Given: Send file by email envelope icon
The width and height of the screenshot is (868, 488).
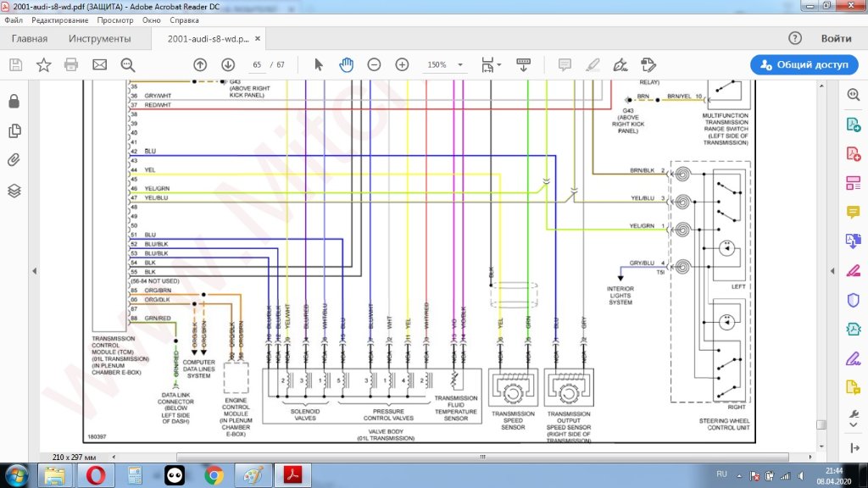Looking at the screenshot, I should coord(99,64).
